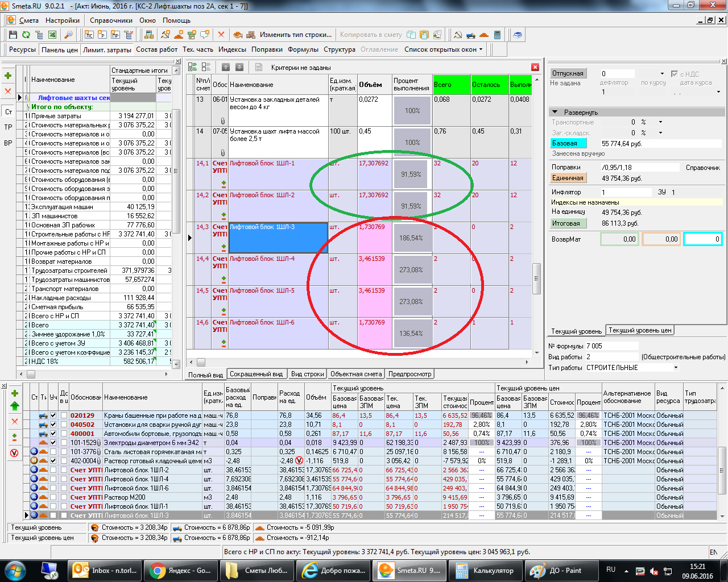The image size is (728, 582).
Task: Click the ЛС toolbar icon
Action: point(89,35)
